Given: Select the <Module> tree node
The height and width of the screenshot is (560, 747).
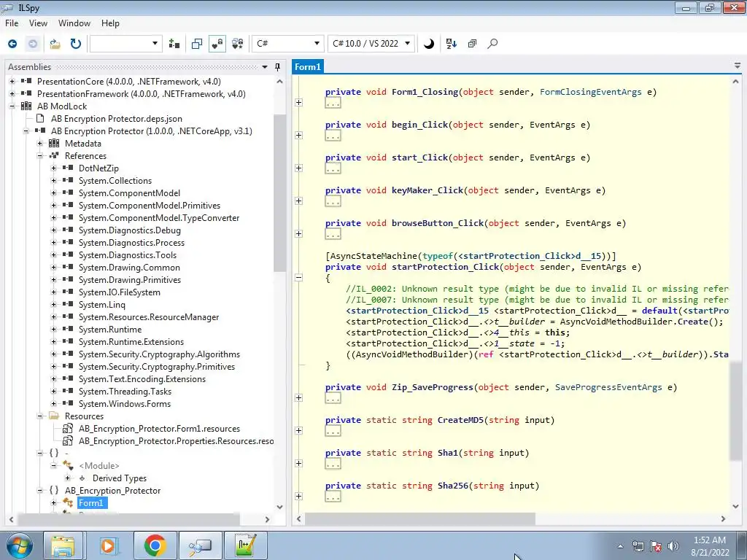Looking at the screenshot, I should [99, 466].
